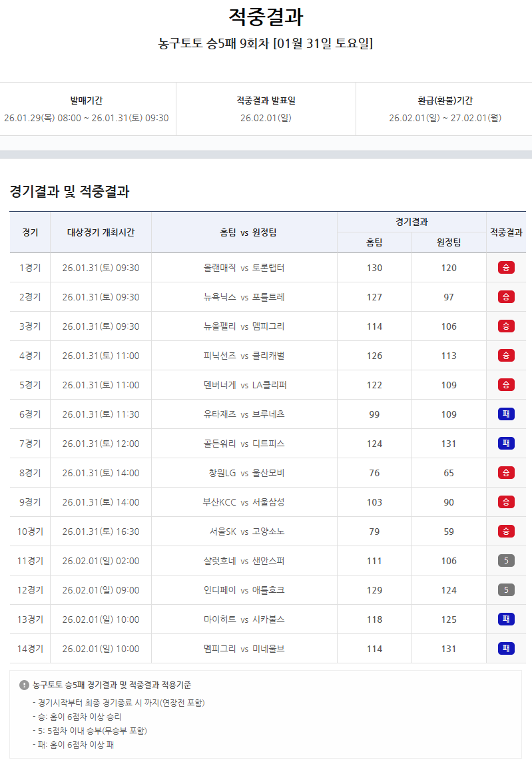
Task: Click the red 승 badge for 8경기
Action: (x=506, y=473)
